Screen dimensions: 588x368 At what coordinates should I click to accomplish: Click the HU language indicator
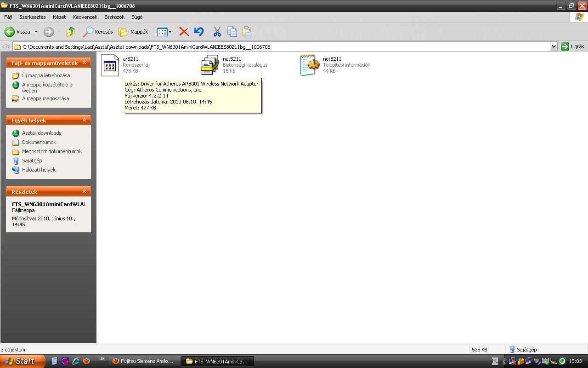point(495,361)
